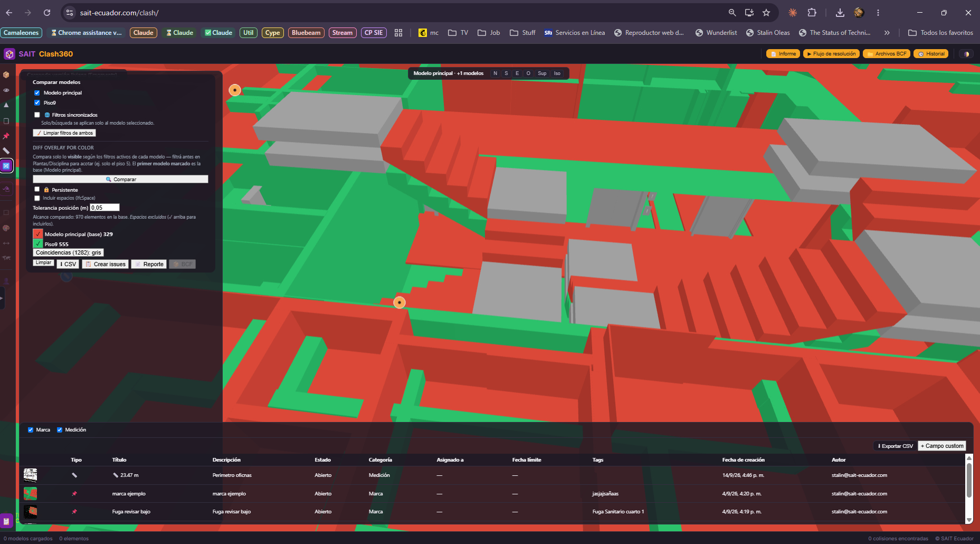The width and height of the screenshot is (980, 544).
Task: Bookmark this page with the star icon
Action: coord(766,13)
